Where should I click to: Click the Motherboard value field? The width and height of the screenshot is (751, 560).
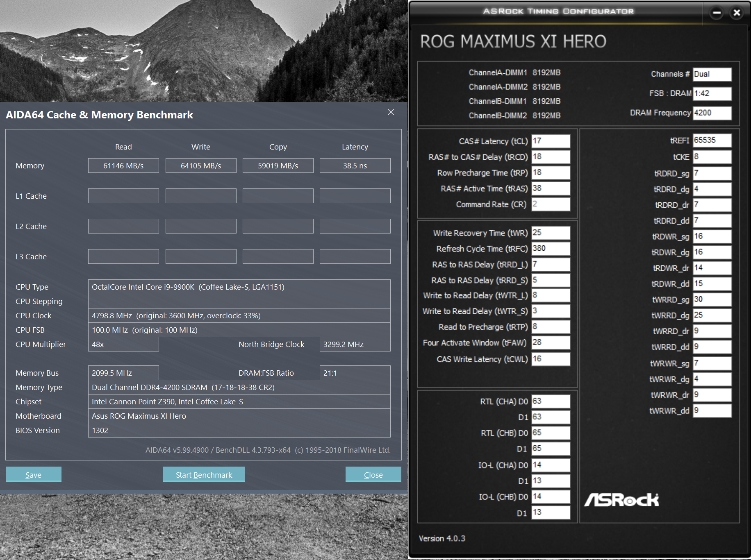point(239,416)
